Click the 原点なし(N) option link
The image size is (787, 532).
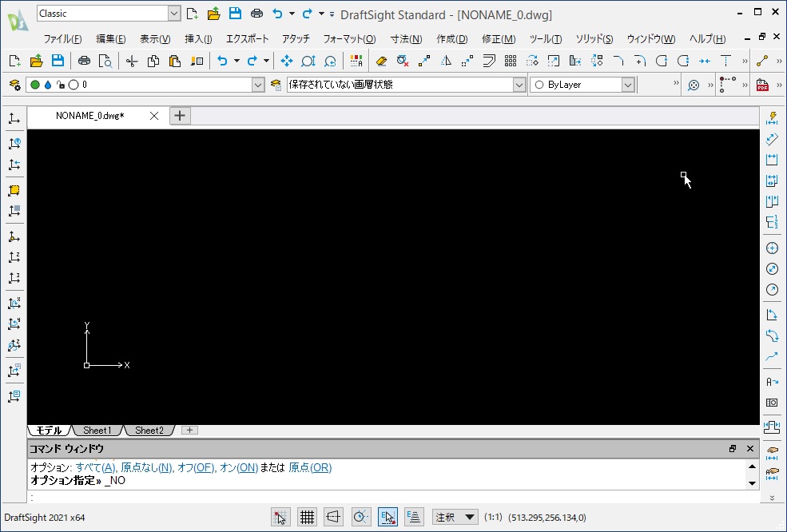(x=146, y=468)
